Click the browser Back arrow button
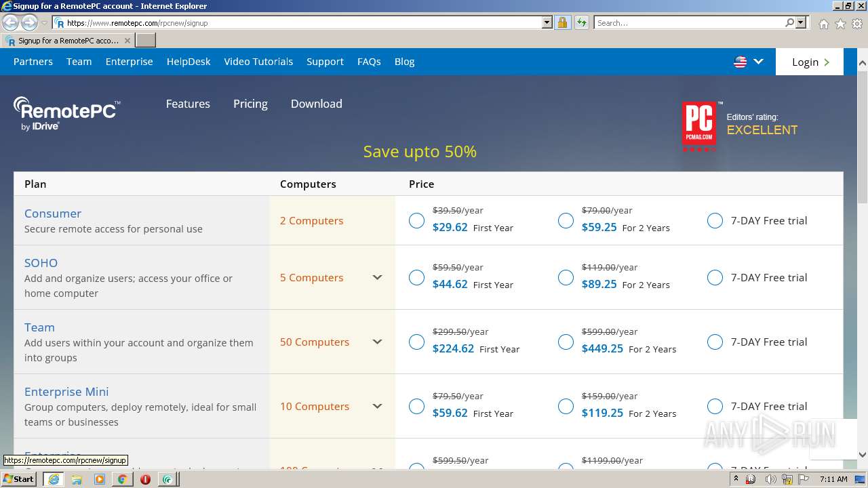868x488 pixels. [x=11, y=22]
